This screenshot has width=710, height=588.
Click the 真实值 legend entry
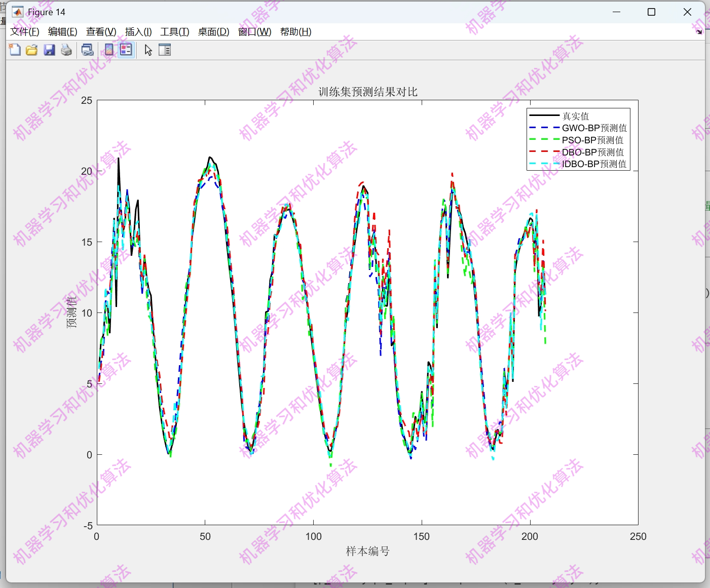tap(576, 116)
